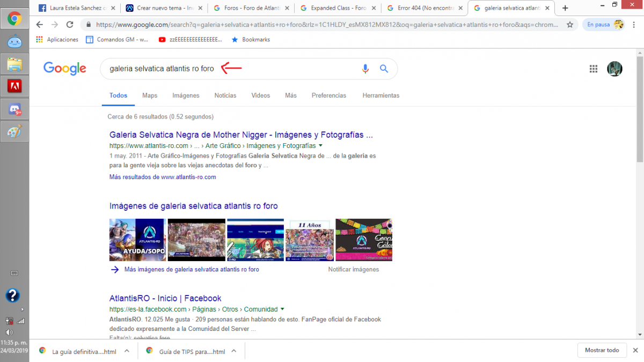
Task: Reload the current page
Action: pos(70,25)
